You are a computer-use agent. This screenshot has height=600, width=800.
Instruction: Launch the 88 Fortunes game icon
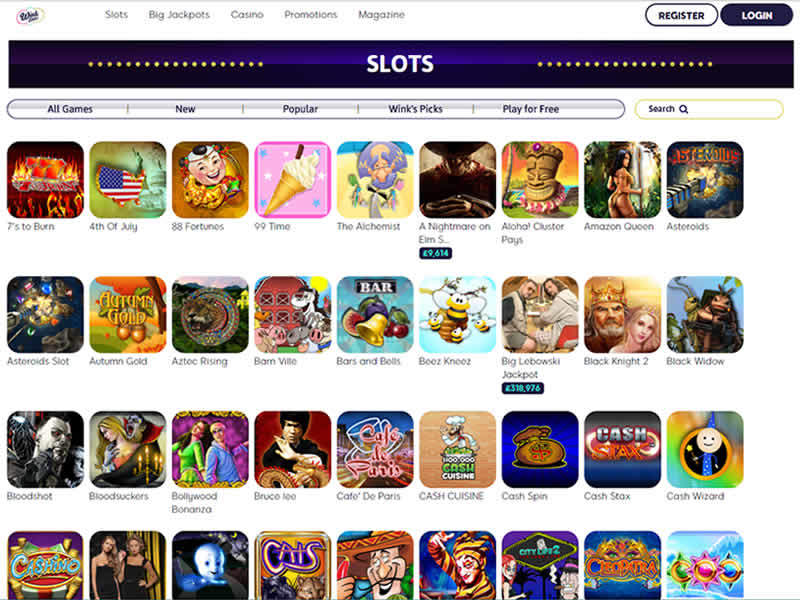[x=210, y=180]
